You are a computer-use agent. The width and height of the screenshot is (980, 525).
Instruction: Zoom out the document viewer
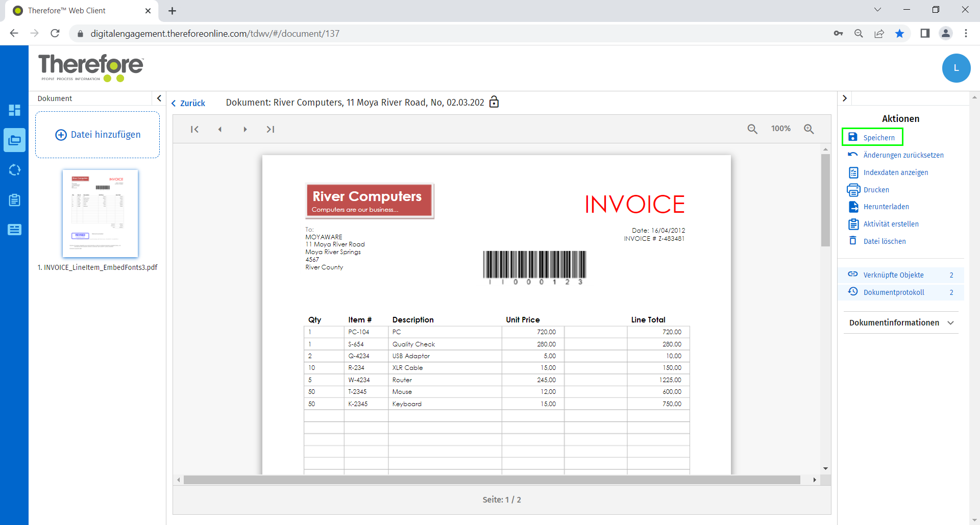pyautogui.click(x=752, y=129)
